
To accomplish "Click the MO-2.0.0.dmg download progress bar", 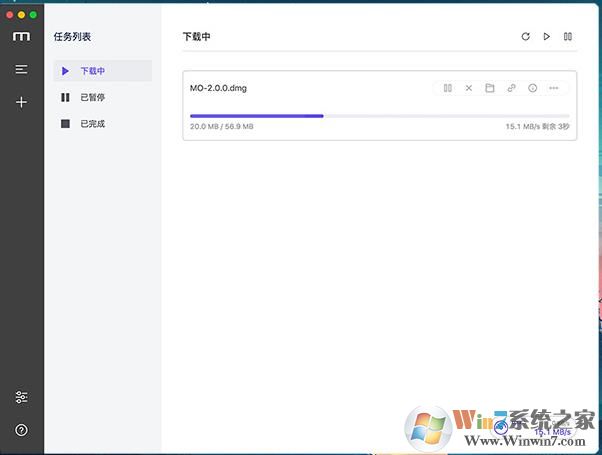I will click(379, 116).
